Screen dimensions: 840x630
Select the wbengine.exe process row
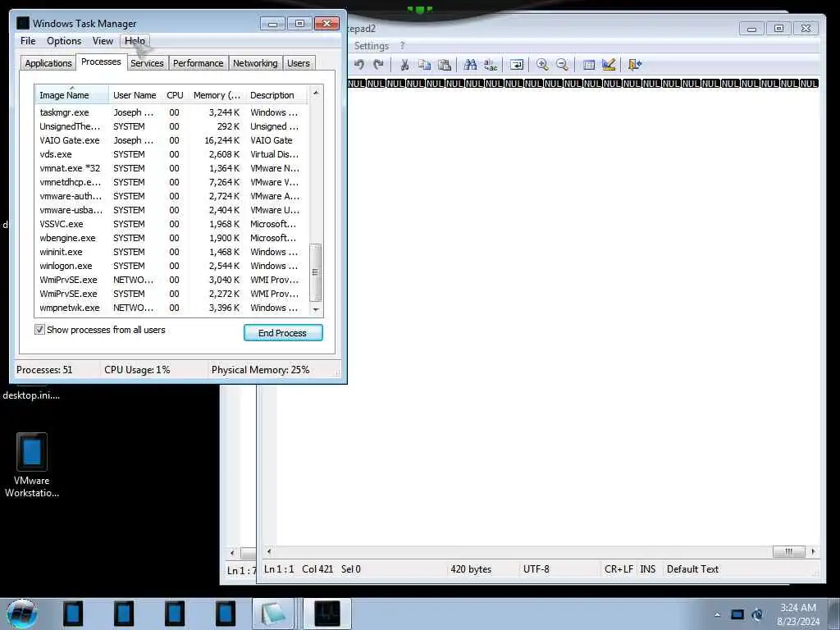[x=171, y=238]
